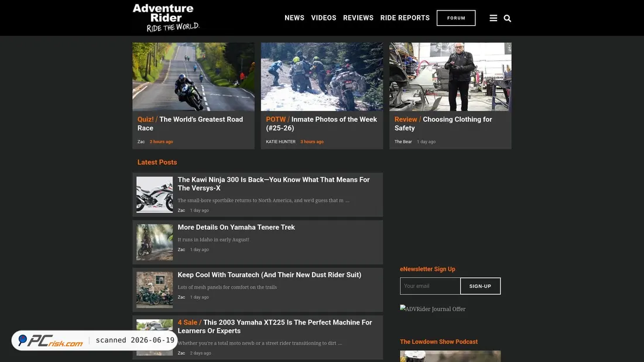Open the 2003 Yamaha XT225 article
This screenshot has height=362, width=644.
[x=275, y=327]
